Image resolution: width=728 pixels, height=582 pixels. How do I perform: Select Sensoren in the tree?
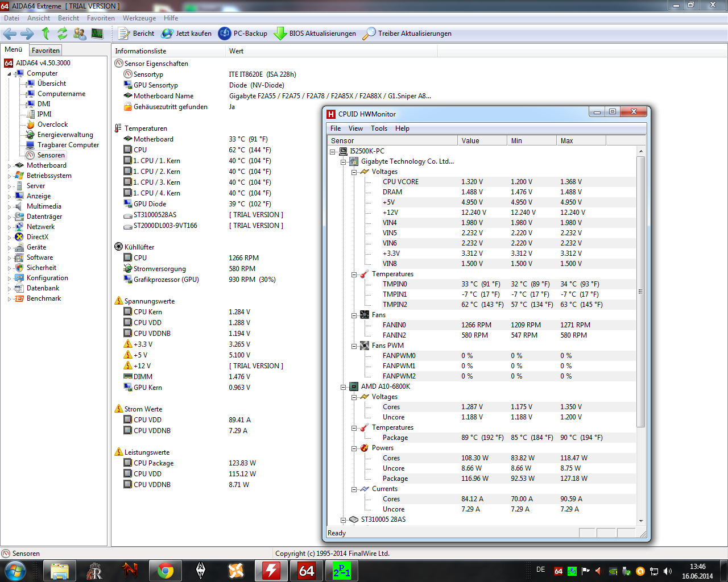tap(51, 155)
